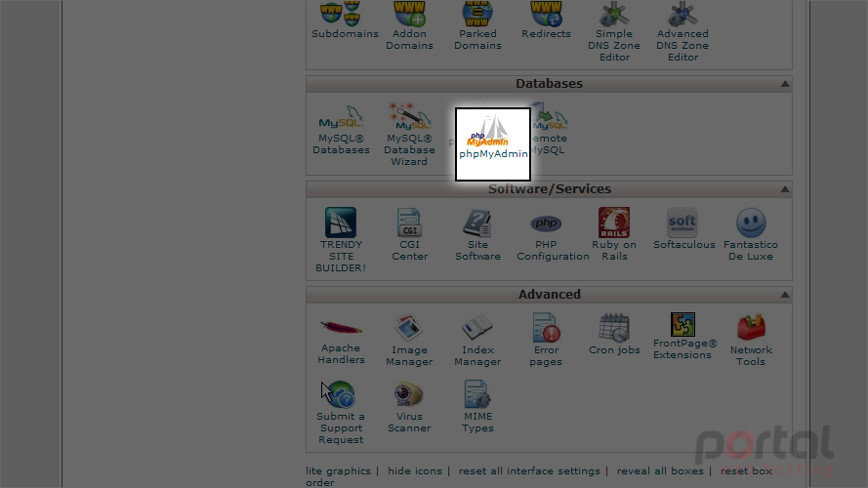Image resolution: width=868 pixels, height=488 pixels.
Task: Click the lite graphics link
Action: click(x=338, y=470)
